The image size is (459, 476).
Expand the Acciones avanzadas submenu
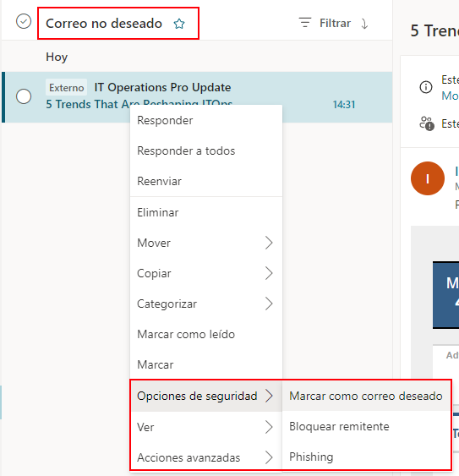[x=206, y=457]
